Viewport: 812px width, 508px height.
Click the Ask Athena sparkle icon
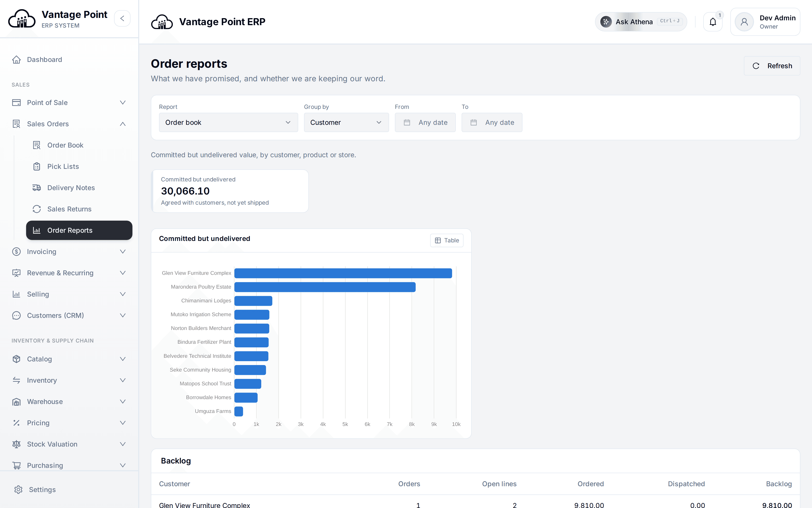pos(606,22)
